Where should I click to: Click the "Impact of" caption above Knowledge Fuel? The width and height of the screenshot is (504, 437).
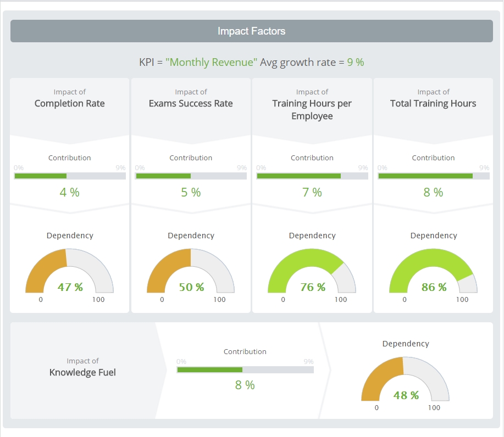coord(82,361)
